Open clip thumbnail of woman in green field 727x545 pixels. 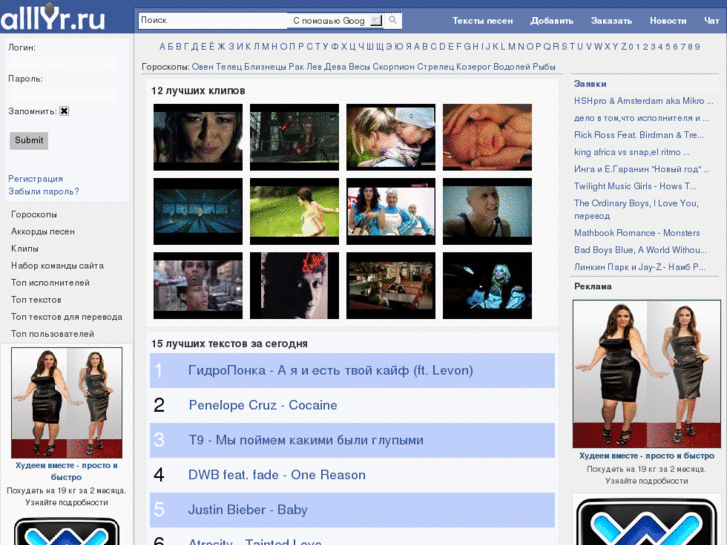294,212
